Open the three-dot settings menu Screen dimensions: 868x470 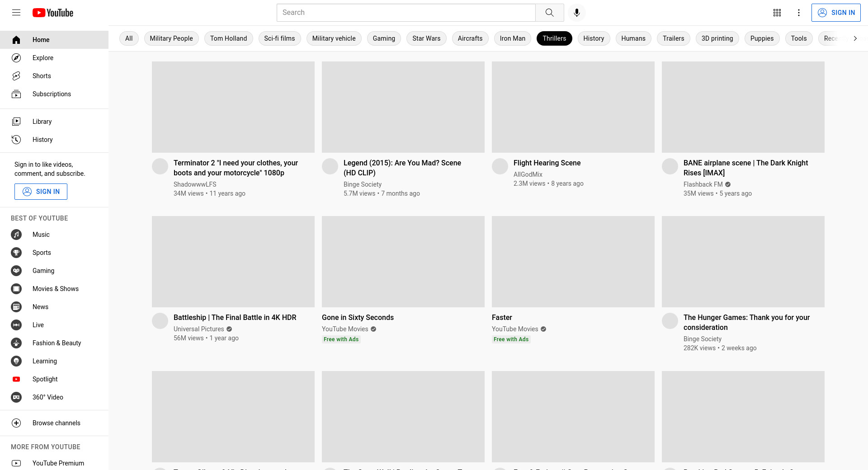[799, 13]
